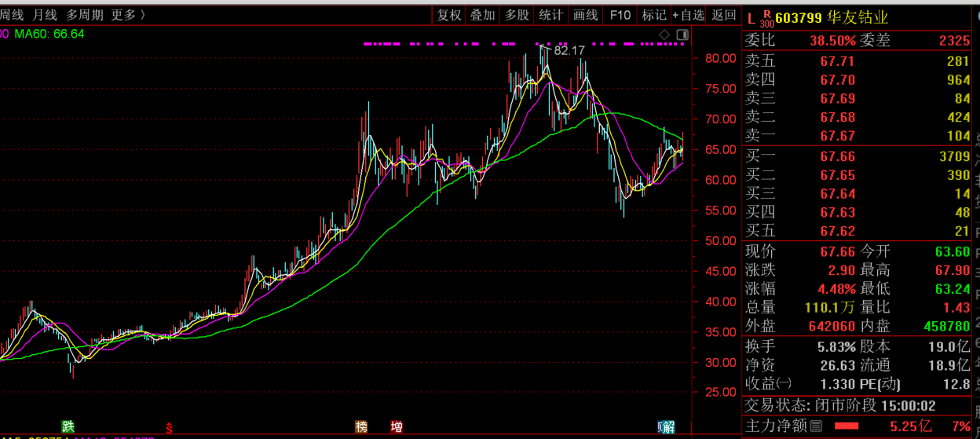Open the red 增 event marker
This screenshot has height=439, width=980.
[397, 427]
